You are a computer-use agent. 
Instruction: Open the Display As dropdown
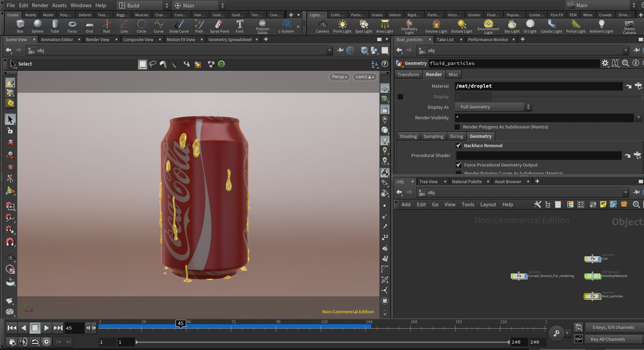point(493,107)
